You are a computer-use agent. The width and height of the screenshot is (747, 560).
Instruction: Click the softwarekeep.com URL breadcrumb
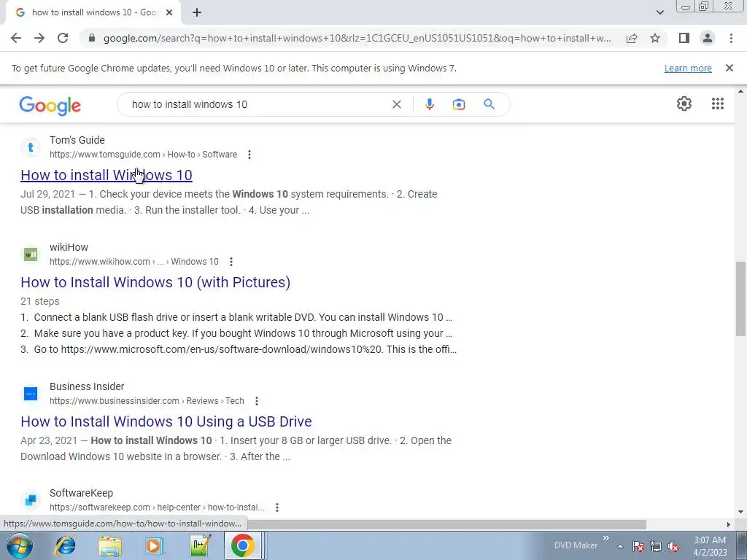[x=157, y=507]
